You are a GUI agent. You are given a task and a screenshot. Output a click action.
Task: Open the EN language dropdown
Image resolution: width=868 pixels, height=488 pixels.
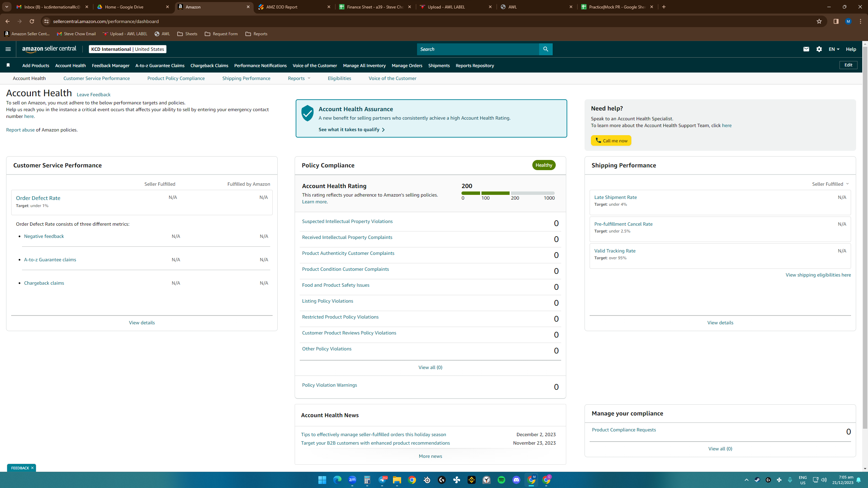(x=834, y=49)
